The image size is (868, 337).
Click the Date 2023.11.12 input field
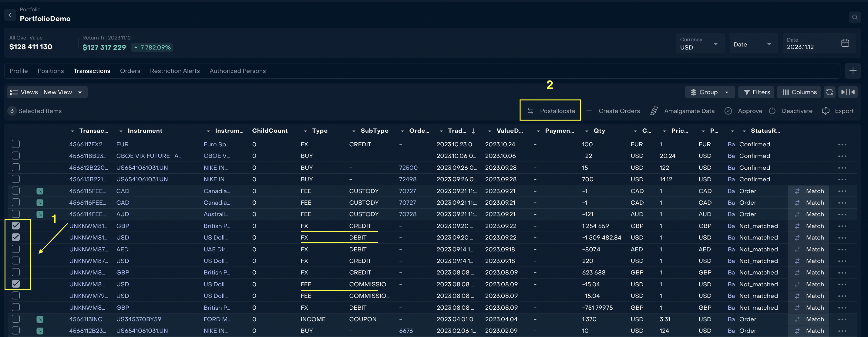[819, 43]
